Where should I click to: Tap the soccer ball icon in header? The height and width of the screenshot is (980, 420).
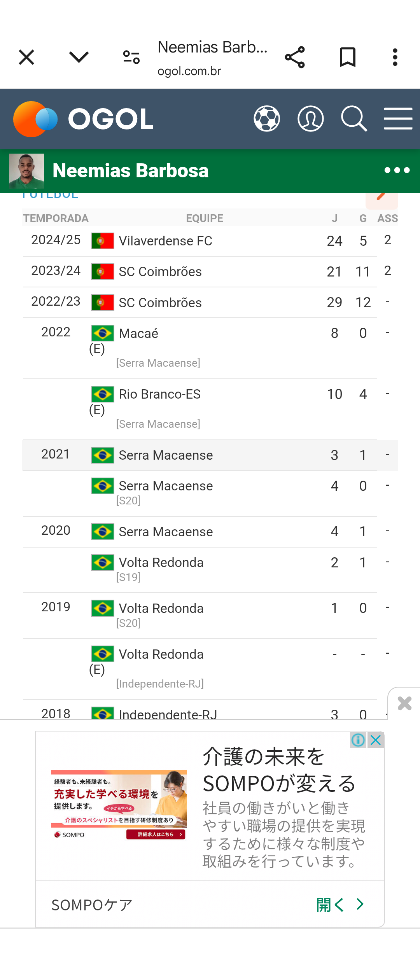pyautogui.click(x=267, y=119)
